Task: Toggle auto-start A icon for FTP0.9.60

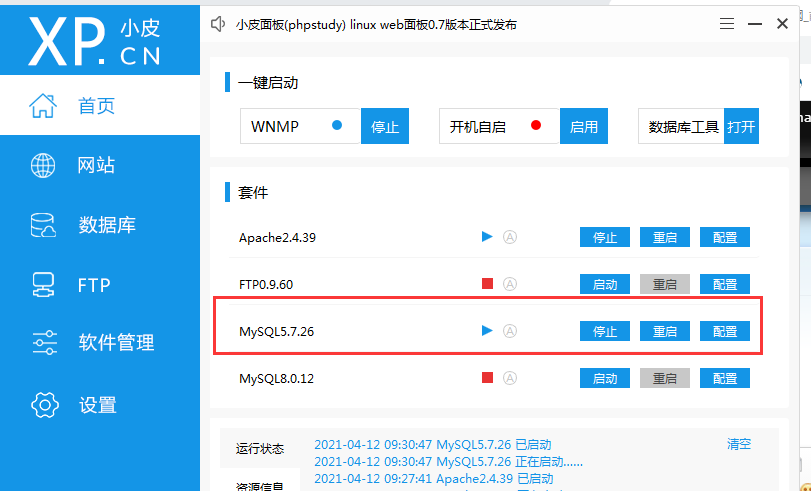Action: [510, 284]
